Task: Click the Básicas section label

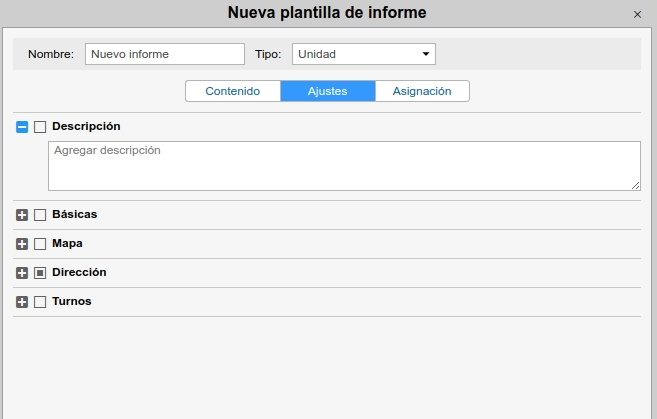Action: [74, 215]
